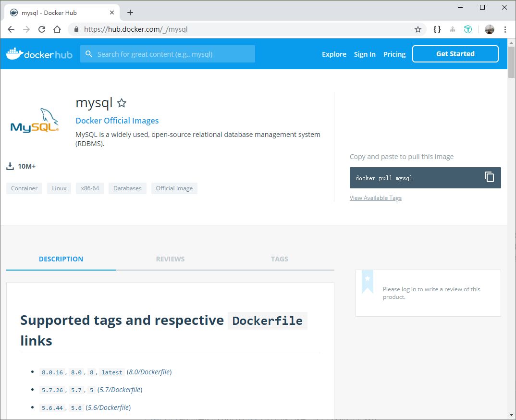
Task: Close the mysql - Docker Hub tab
Action: [112, 12]
